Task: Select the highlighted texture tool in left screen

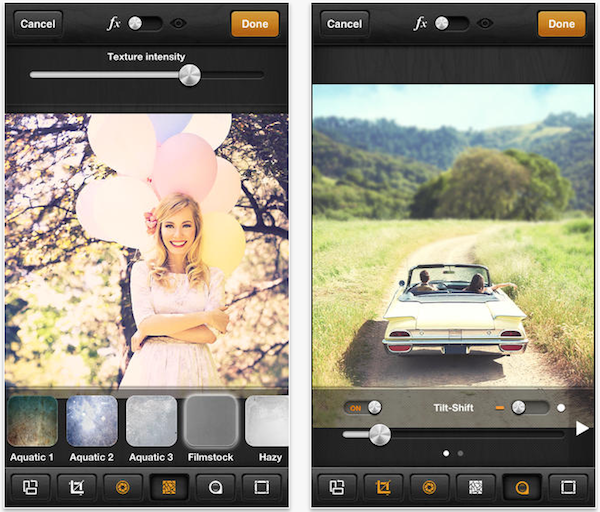Action: pos(168,488)
